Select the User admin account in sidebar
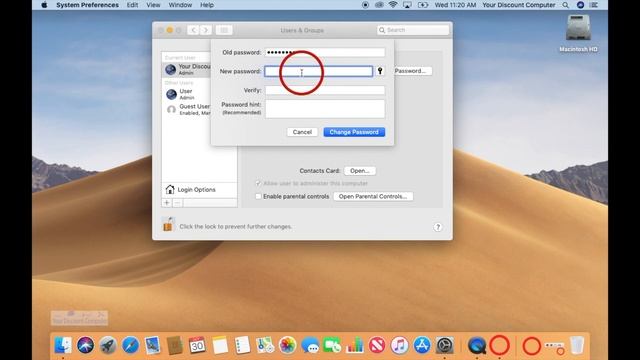Viewport: 640px width, 360px height. [x=186, y=94]
